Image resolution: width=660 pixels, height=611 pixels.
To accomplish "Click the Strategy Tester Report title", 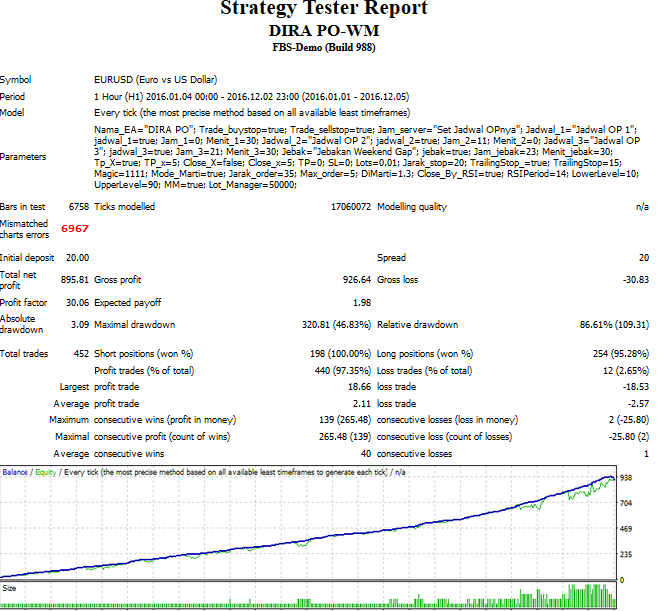I will pyautogui.click(x=324, y=10).
